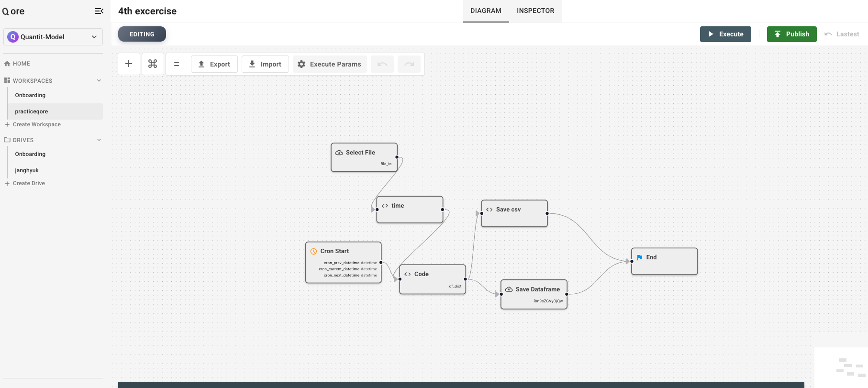
Task: Open Execute Params settings
Action: pyautogui.click(x=330, y=64)
